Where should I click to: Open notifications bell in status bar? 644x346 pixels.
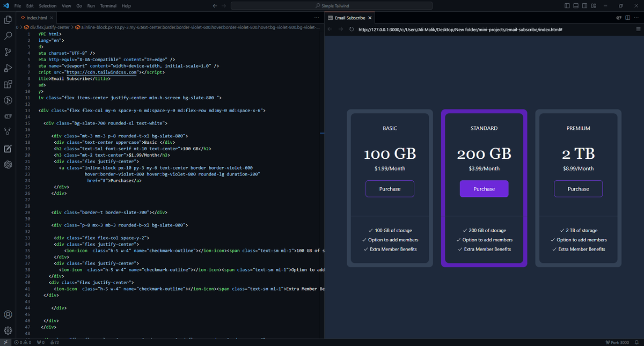tap(637, 342)
